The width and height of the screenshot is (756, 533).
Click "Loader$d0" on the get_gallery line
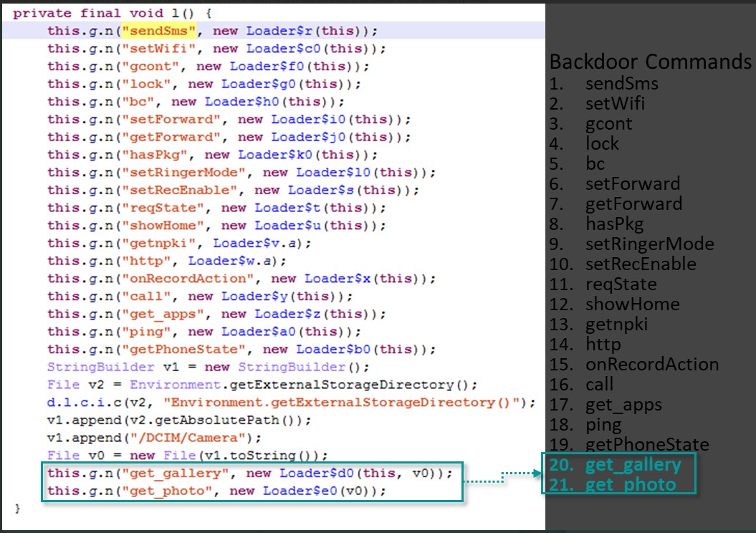click(317, 473)
